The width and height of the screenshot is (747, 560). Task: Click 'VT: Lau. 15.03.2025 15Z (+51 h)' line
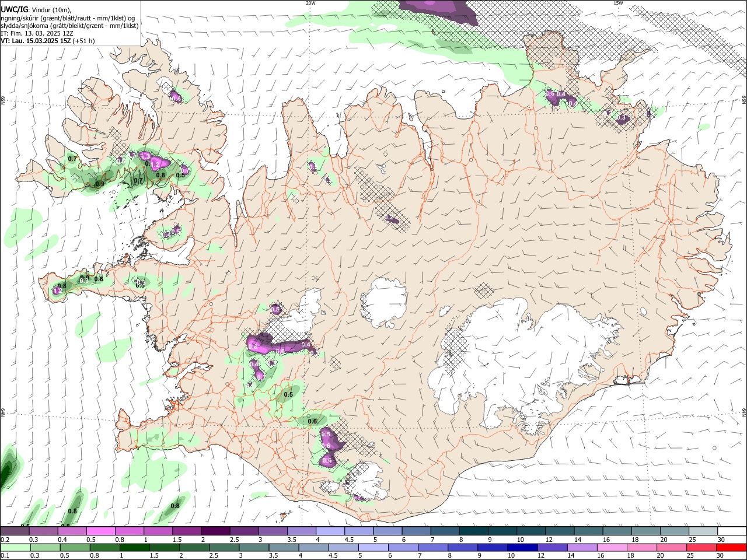48,41
